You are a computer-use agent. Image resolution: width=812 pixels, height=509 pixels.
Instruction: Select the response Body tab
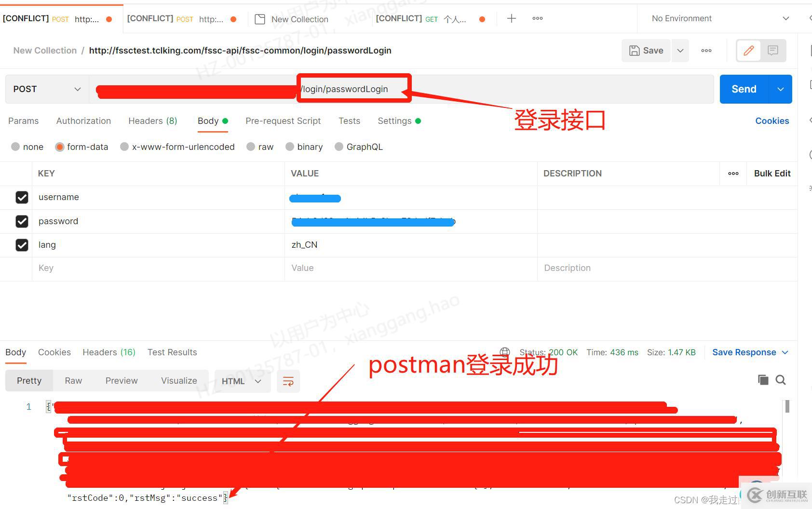click(x=15, y=352)
